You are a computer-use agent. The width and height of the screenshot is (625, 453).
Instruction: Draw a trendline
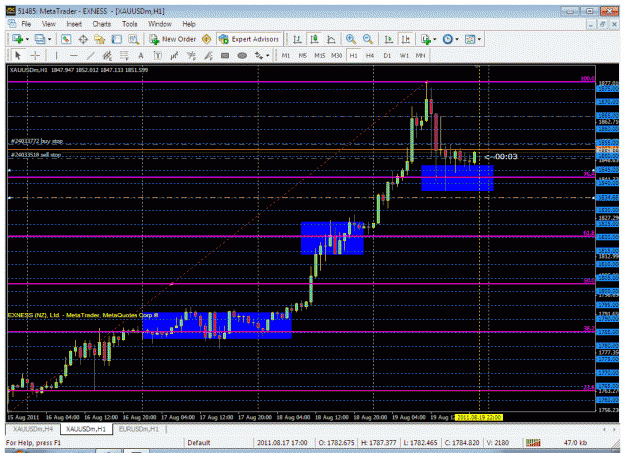click(90, 55)
